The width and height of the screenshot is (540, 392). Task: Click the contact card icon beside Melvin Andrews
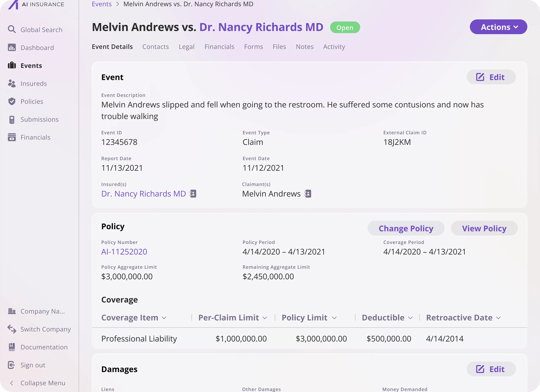(x=308, y=194)
